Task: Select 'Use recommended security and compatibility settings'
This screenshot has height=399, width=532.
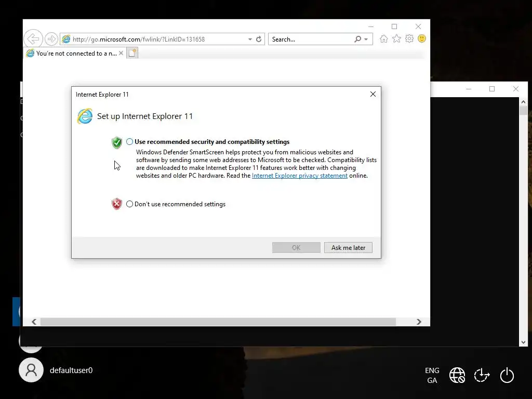Action: coord(129,142)
